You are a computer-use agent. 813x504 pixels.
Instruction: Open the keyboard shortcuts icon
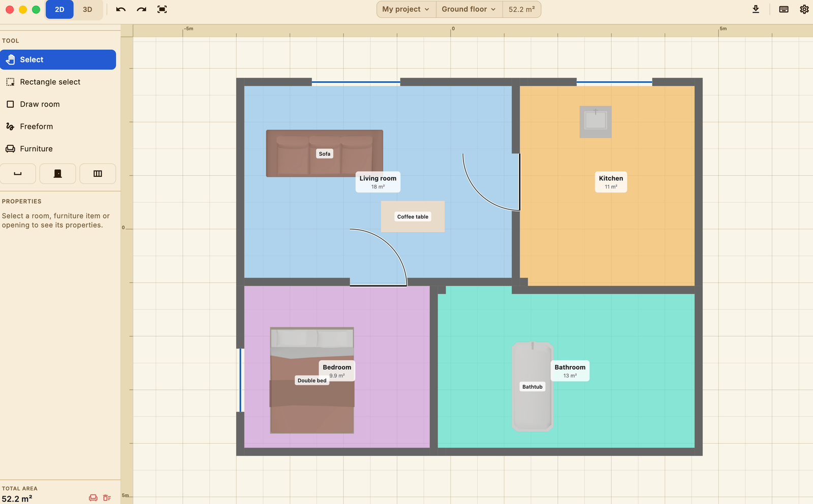point(784,9)
